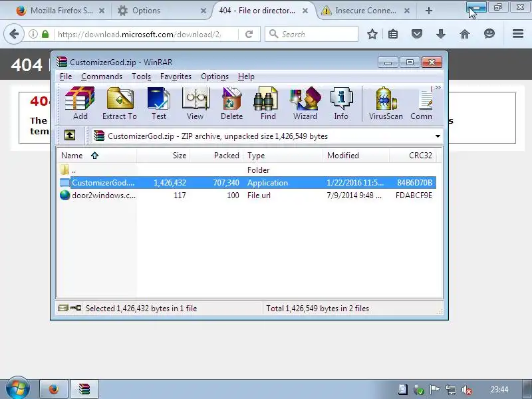The image size is (532, 399).
Task: Go back in Firefox
Action: click(14, 34)
